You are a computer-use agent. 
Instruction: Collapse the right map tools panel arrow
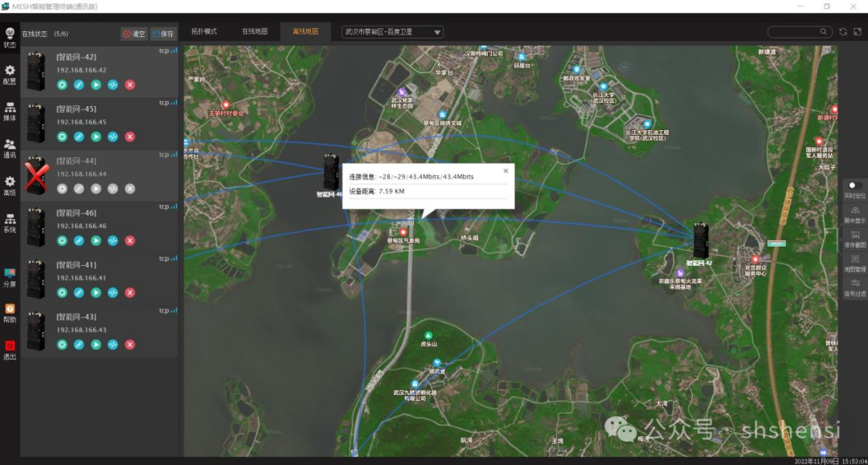tap(841, 240)
